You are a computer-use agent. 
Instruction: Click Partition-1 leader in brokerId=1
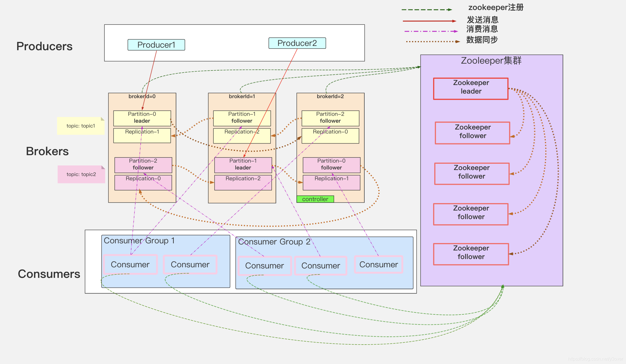(x=243, y=165)
